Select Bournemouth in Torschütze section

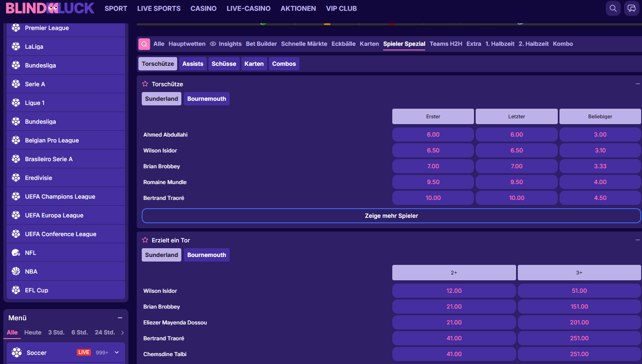pos(206,99)
